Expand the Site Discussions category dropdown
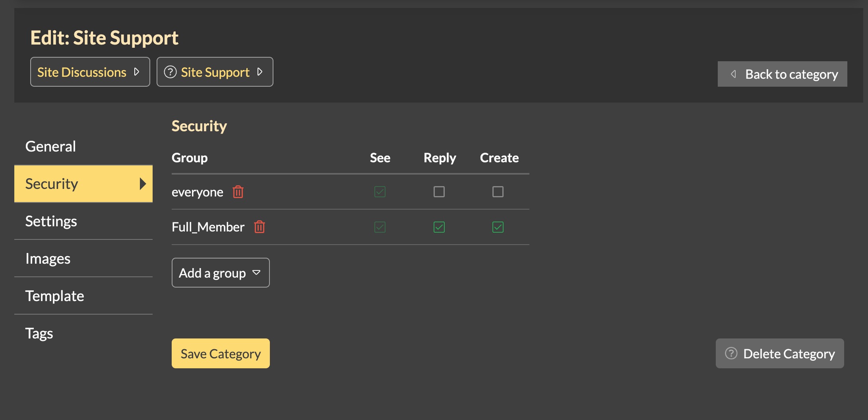This screenshot has height=420, width=868. tap(137, 72)
